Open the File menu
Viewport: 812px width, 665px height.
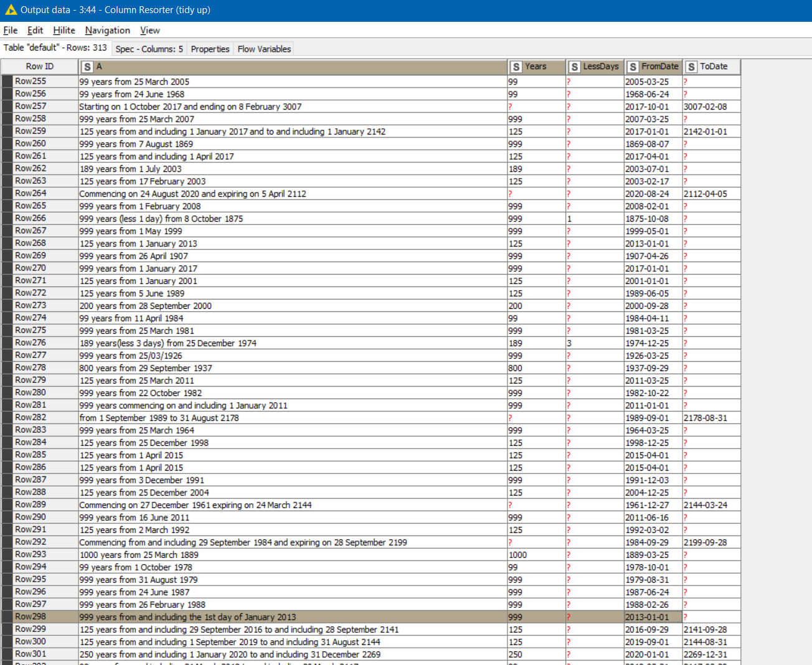11,31
